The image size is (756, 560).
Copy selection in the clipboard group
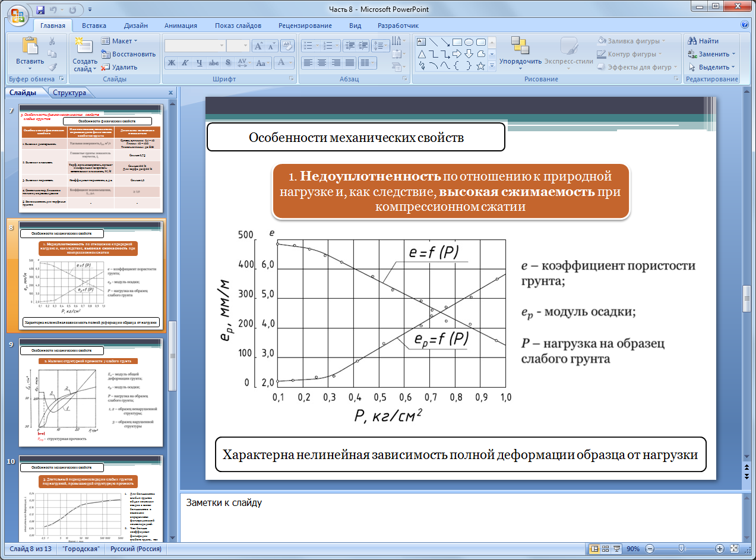click(52, 54)
